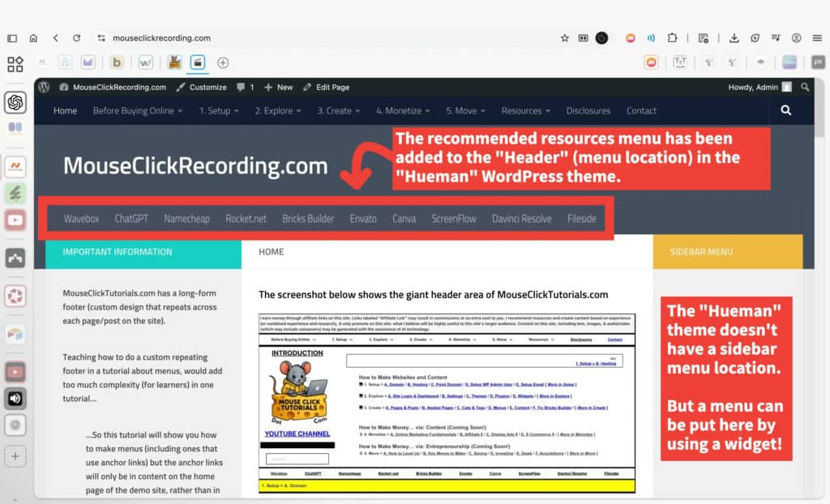Viewport: 830px width, 504px height.
Task: Click the WordPress logo in the admin bar
Action: [x=44, y=87]
